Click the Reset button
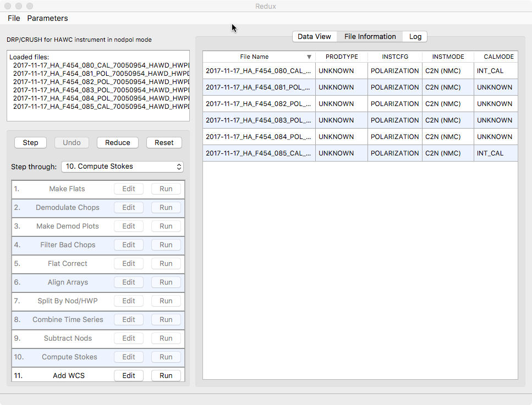The width and height of the screenshot is (532, 405). point(164,143)
